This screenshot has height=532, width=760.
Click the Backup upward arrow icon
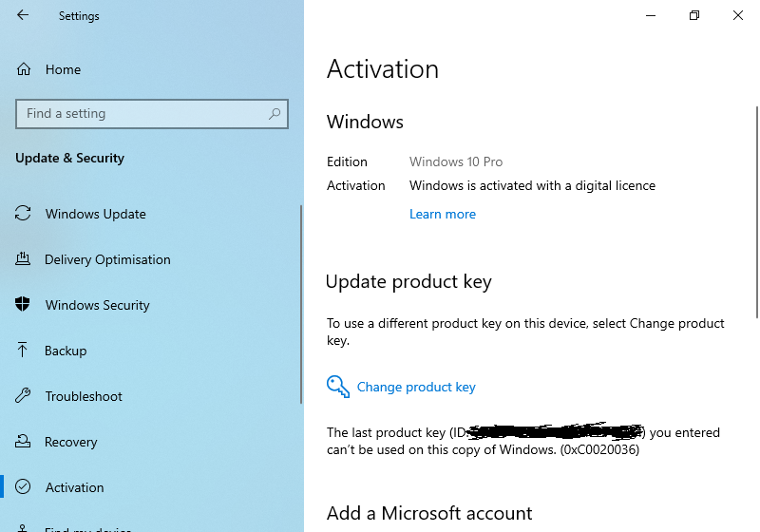coord(22,350)
